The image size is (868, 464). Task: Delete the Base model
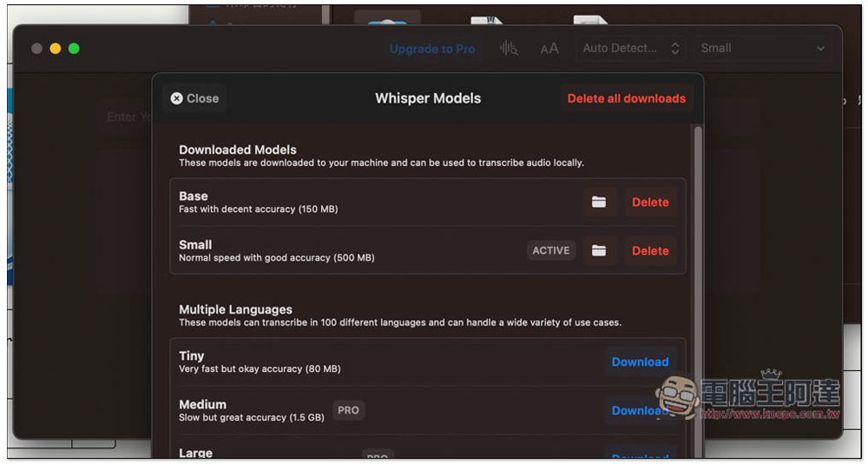pos(650,202)
